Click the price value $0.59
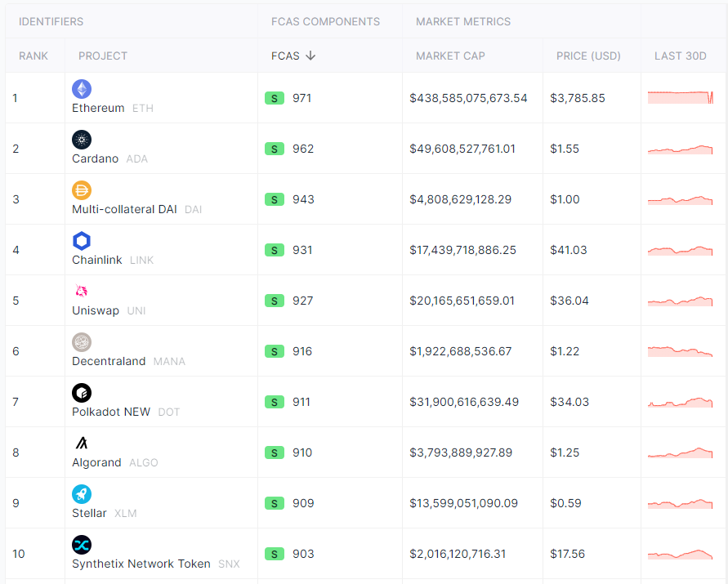 pyautogui.click(x=565, y=503)
